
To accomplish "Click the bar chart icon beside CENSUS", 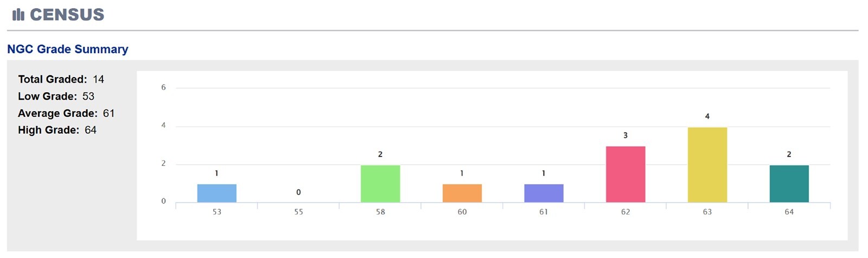I will coord(18,15).
